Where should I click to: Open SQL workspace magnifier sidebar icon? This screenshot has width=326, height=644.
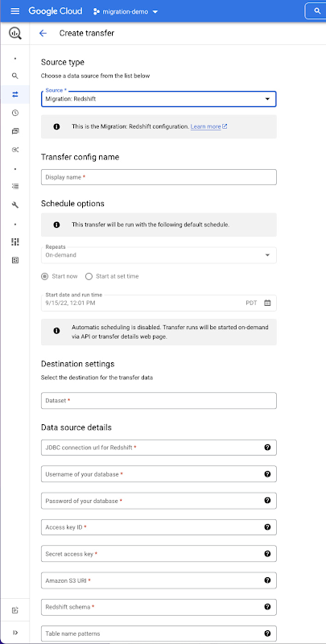click(15, 76)
